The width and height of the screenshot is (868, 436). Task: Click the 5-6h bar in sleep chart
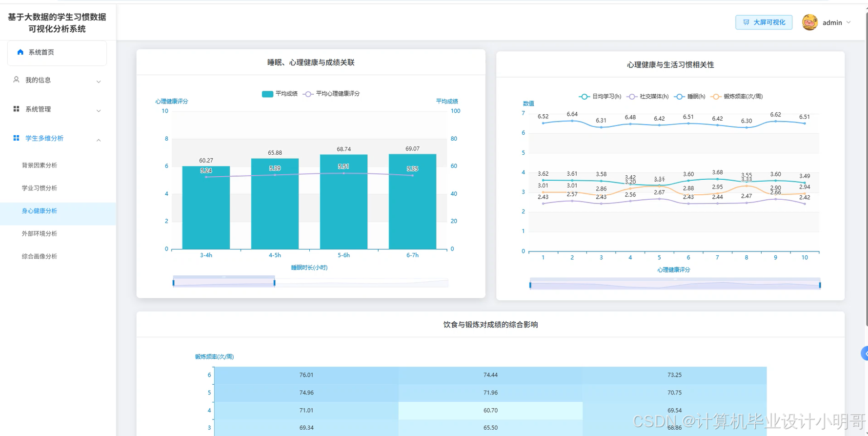coord(343,202)
